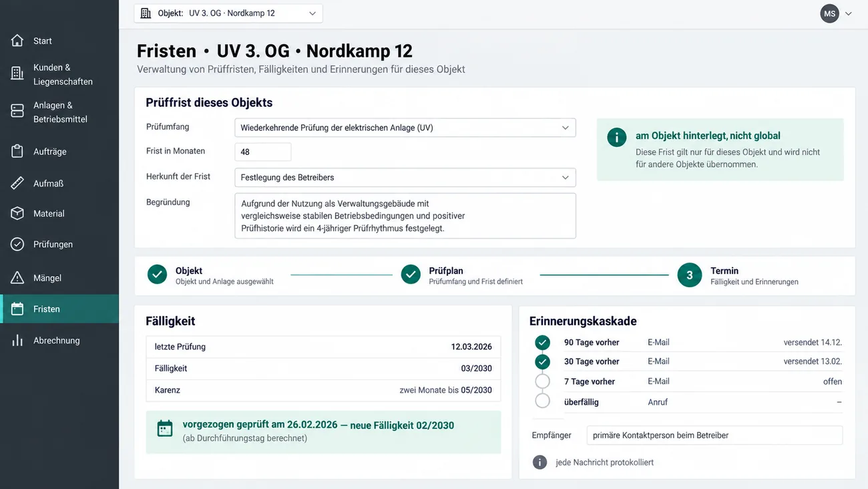Click the Kunden & Liegenschaften building icon

[17, 74]
